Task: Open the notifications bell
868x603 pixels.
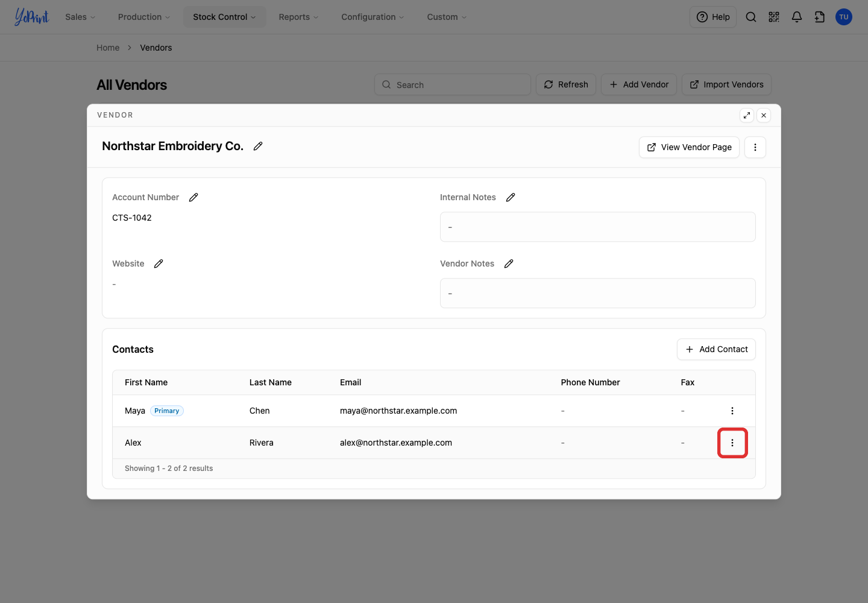Action: coord(797,17)
